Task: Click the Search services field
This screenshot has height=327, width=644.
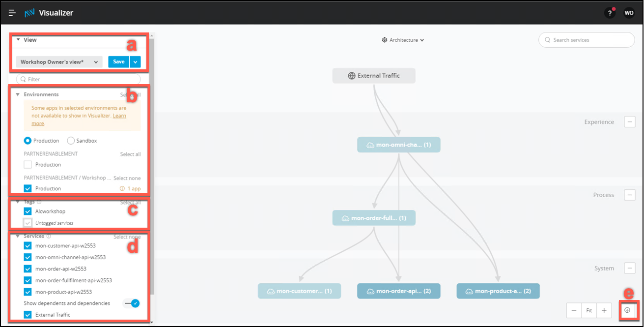Action: tap(587, 40)
